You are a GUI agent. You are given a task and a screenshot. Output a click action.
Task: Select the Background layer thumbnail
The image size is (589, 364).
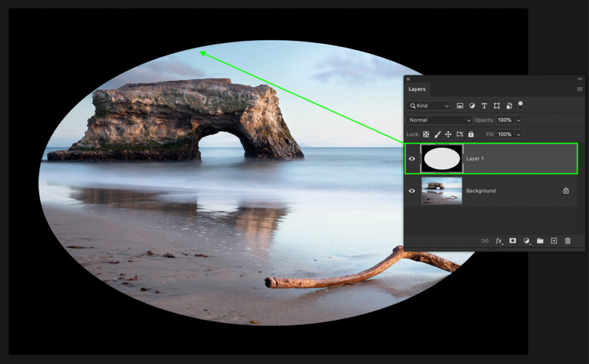pos(442,191)
